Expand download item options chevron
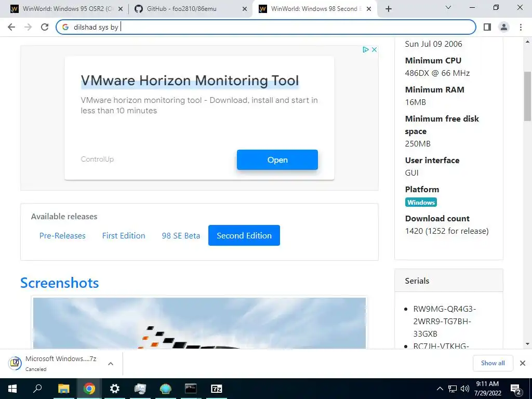 [x=110, y=363]
